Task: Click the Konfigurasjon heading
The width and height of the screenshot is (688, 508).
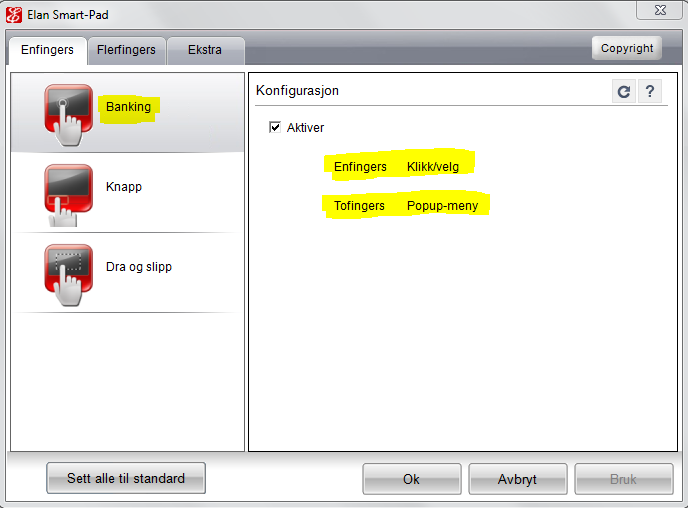Action: pos(297,91)
